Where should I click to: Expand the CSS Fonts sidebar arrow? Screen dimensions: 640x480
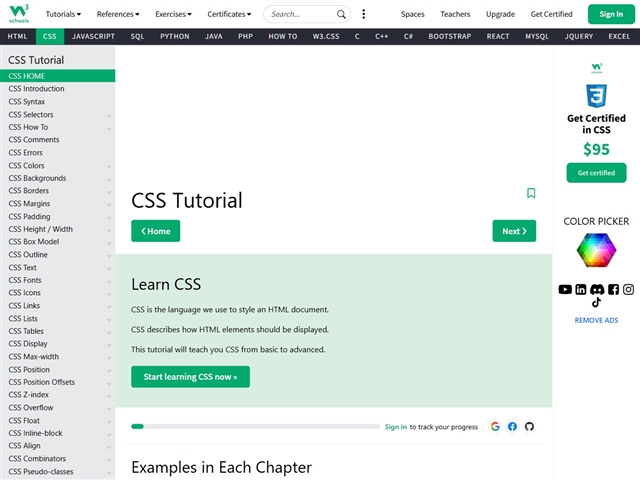tap(109, 282)
